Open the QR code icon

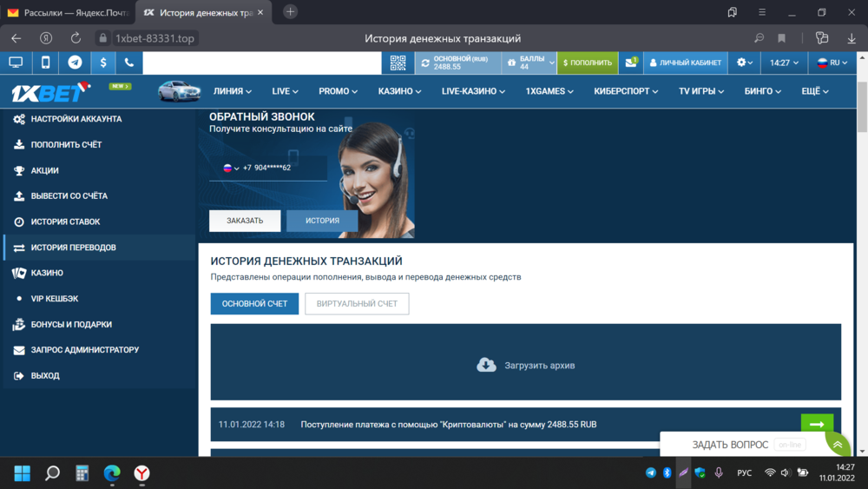point(398,63)
